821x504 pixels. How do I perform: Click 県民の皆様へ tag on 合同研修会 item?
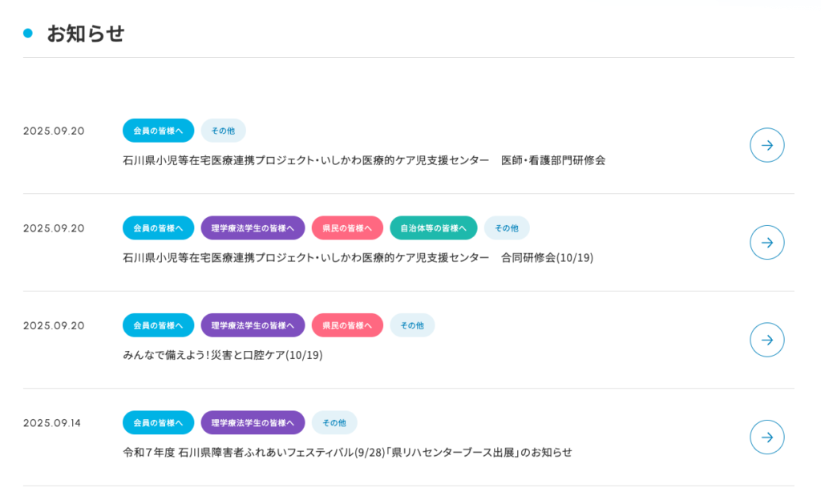coord(347,228)
